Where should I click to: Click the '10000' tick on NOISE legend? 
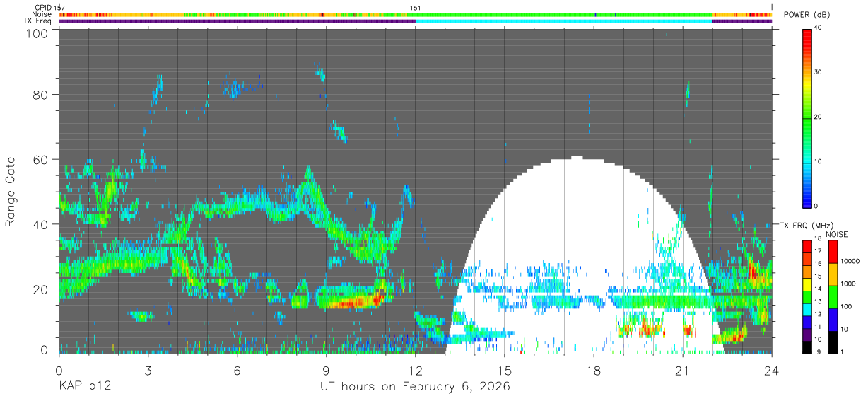pyautogui.click(x=849, y=261)
